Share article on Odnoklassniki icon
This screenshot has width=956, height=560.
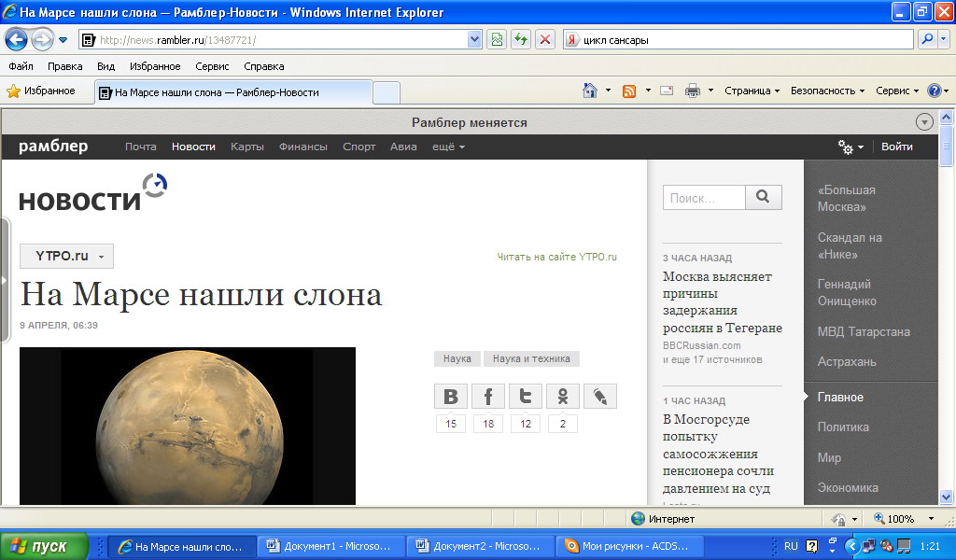point(563,396)
